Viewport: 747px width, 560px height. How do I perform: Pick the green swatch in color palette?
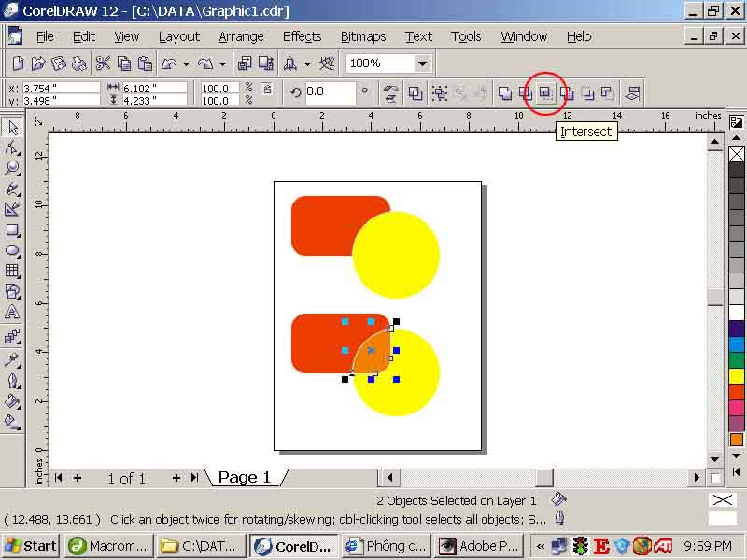[736, 360]
